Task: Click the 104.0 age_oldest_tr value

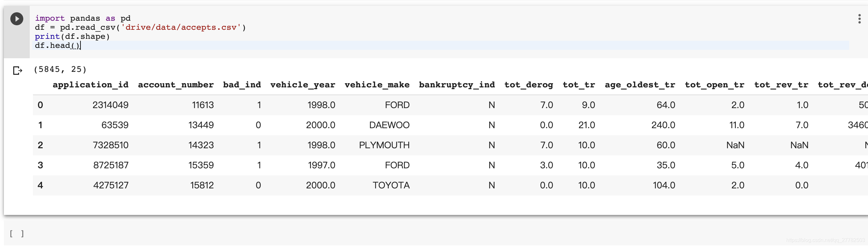Action: click(x=664, y=185)
